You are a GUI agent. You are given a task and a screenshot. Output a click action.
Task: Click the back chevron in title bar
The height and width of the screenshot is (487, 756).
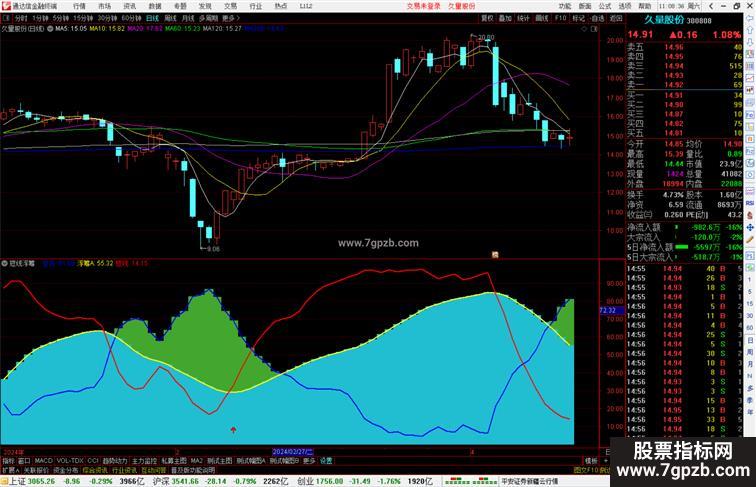[x=711, y=6]
